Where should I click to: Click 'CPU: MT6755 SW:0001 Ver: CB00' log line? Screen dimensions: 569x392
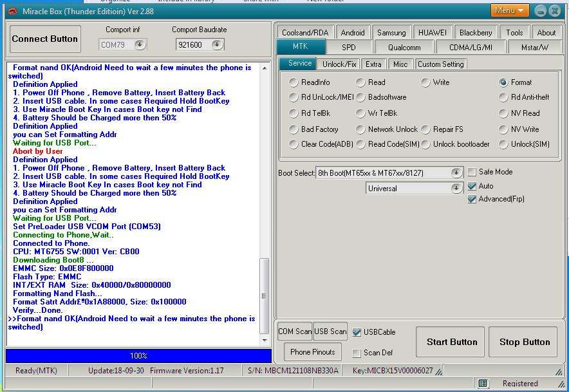pyautogui.click(x=76, y=252)
